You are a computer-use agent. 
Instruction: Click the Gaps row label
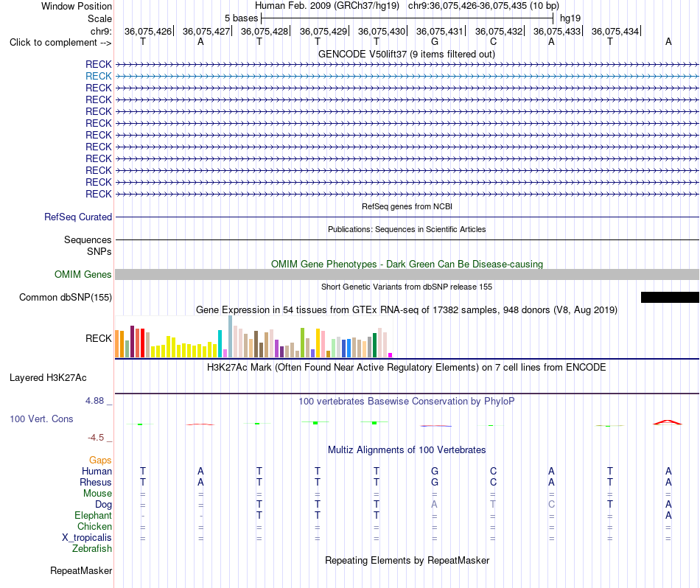(100, 460)
